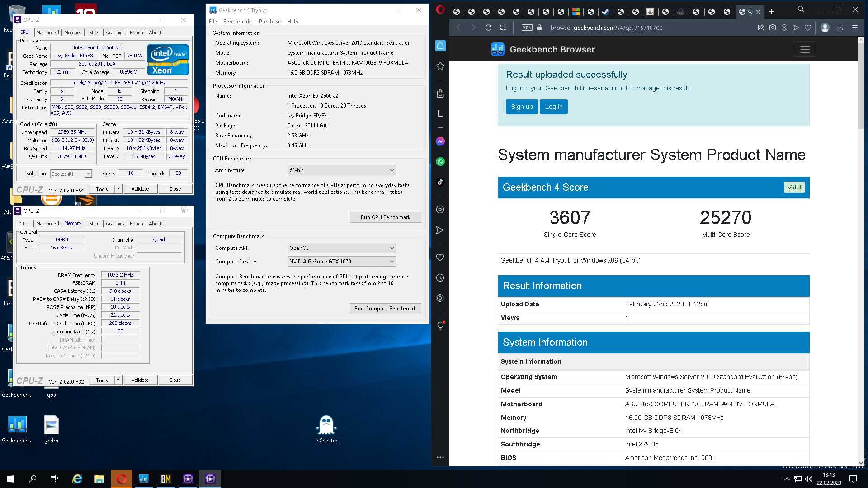Screen dimensions: 868x488
Task: Toggle the Opera VPN badge
Action: click(x=527, y=28)
